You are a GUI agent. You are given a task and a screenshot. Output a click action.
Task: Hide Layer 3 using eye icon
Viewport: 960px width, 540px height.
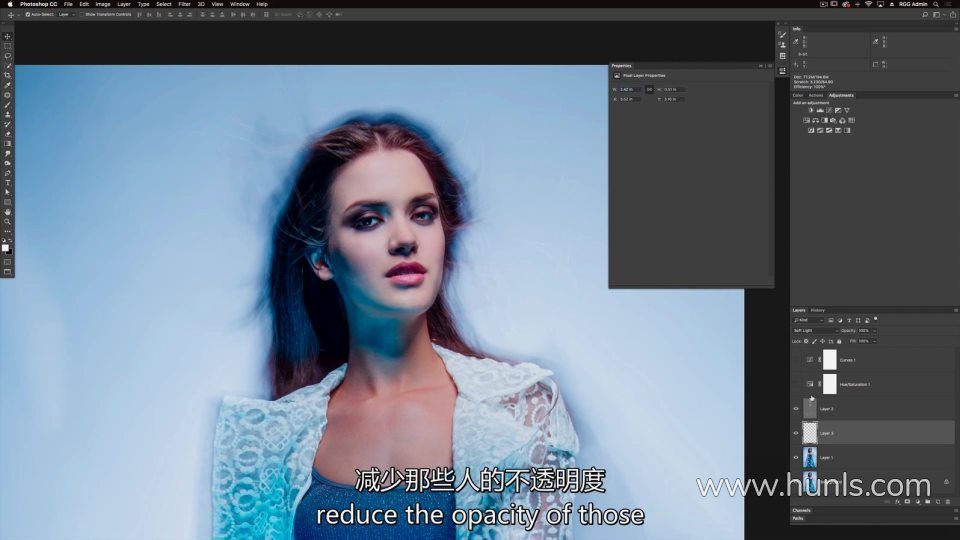[x=796, y=433]
